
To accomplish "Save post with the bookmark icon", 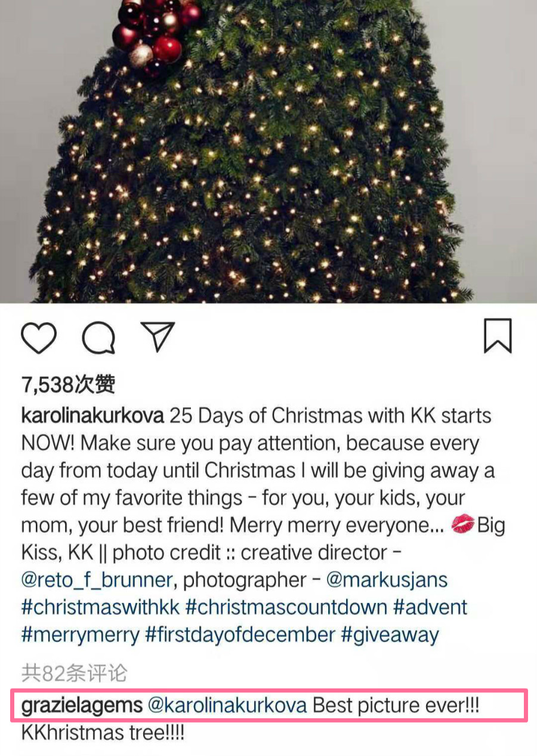I will pyautogui.click(x=498, y=336).
